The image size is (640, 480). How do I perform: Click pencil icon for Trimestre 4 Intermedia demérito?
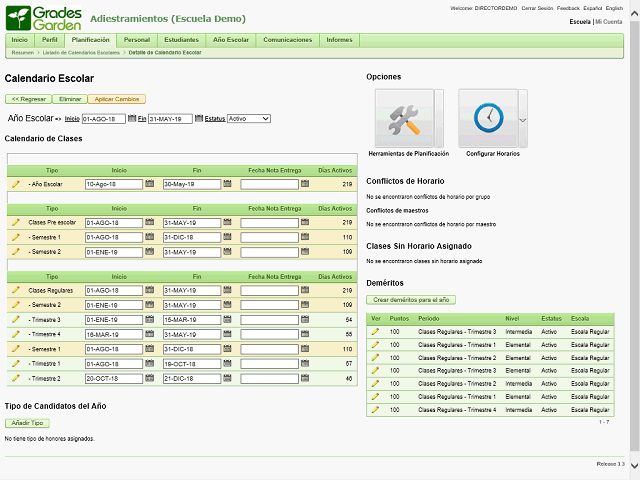(375, 409)
